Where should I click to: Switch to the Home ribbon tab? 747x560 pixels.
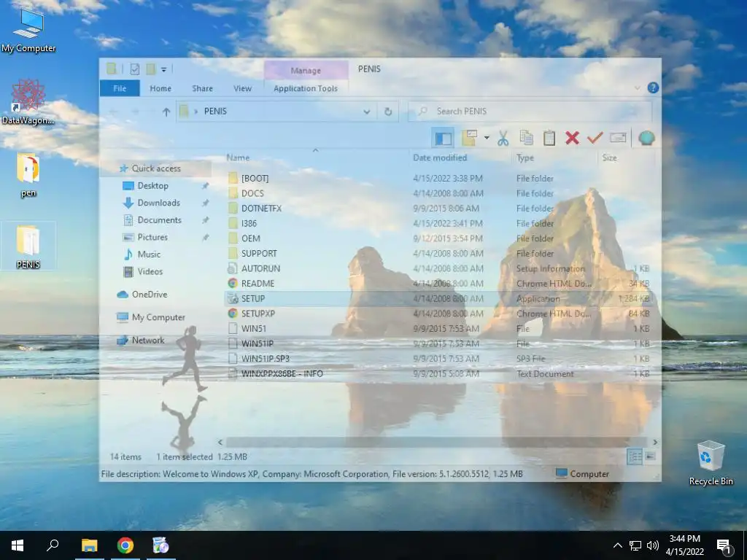tap(160, 88)
